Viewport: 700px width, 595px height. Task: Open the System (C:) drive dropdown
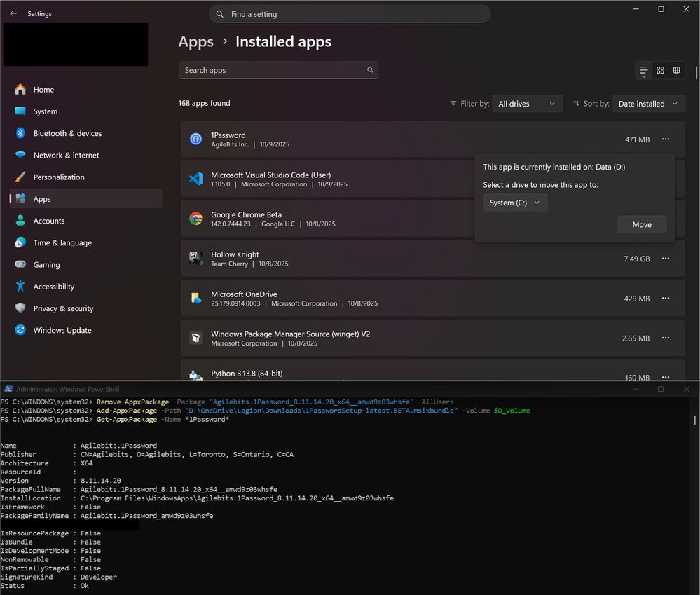[515, 203]
